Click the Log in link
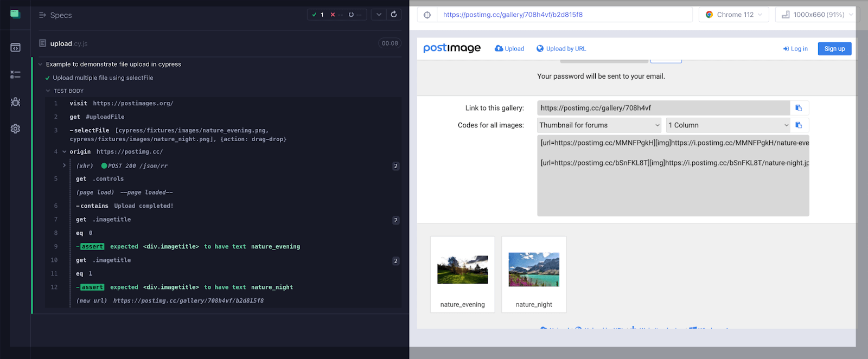 tap(795, 49)
